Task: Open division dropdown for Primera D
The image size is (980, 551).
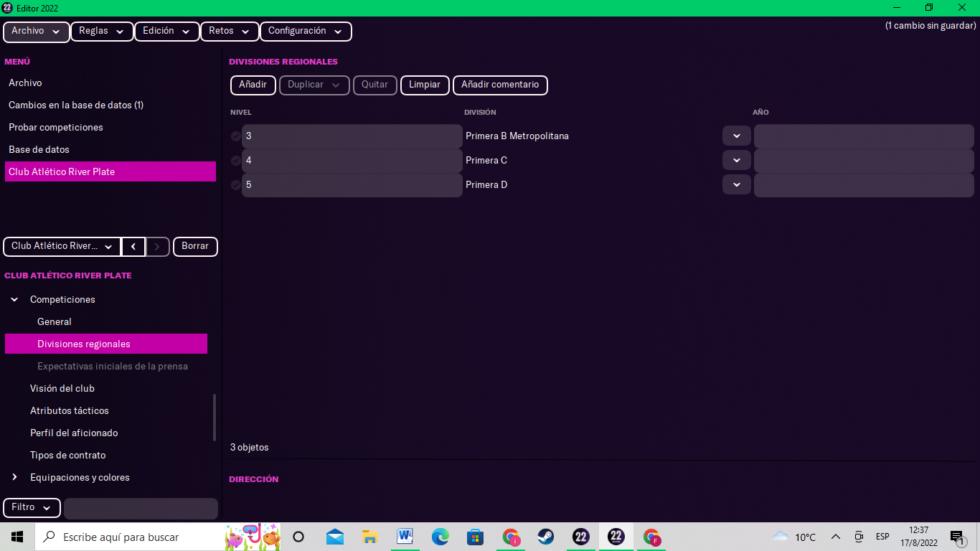Action: [737, 185]
